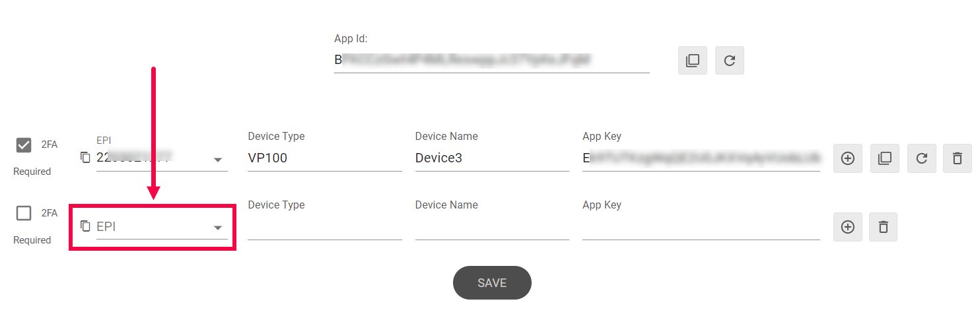This screenshot has width=980, height=322.
Task: Copy EPI icon in empty row
Action: [x=85, y=226]
